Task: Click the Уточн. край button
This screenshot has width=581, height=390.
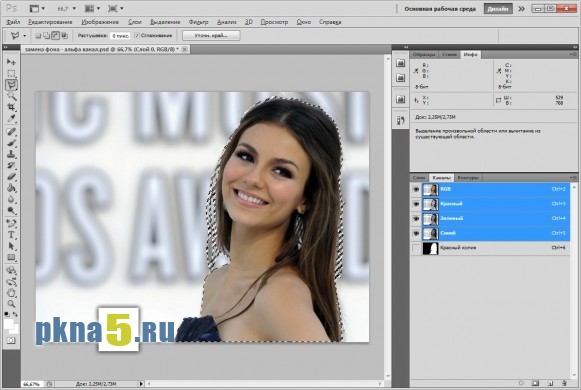Action: click(211, 36)
